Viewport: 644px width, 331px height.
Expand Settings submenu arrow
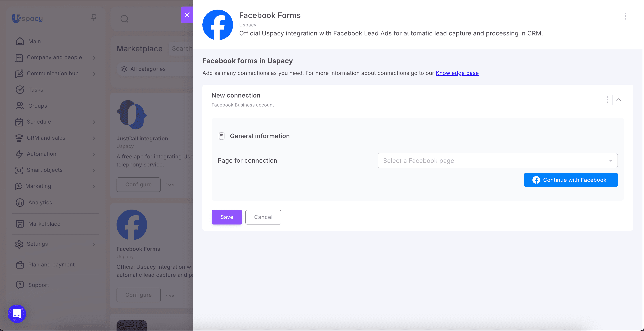94,244
